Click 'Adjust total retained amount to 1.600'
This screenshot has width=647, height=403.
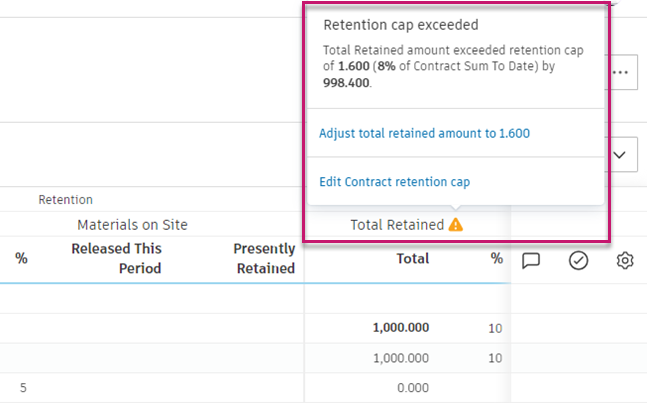coord(424,133)
